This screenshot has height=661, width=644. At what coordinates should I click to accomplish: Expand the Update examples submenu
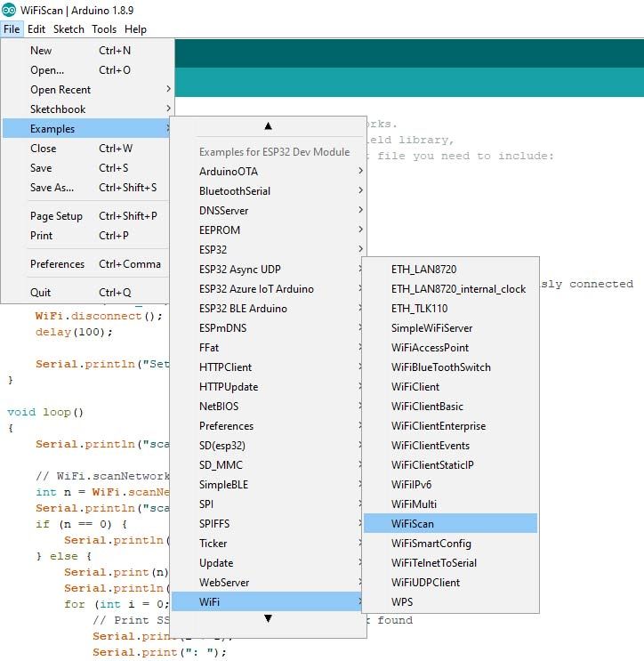267,563
